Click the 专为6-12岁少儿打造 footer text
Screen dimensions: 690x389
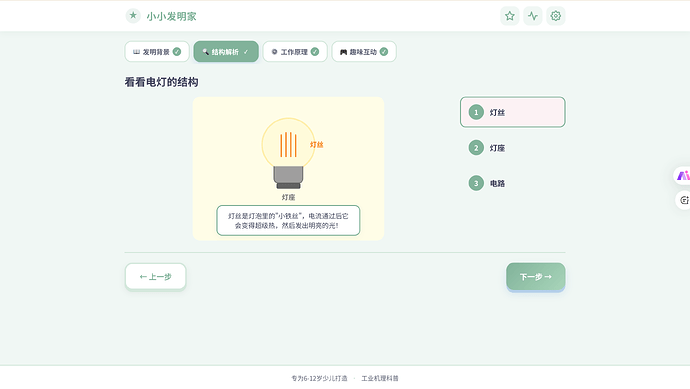tap(319, 378)
